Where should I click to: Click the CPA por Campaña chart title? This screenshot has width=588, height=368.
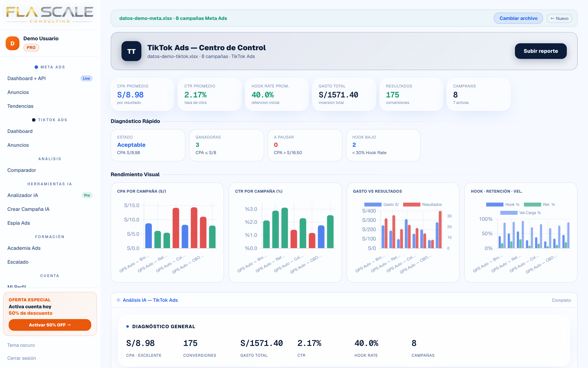click(142, 191)
